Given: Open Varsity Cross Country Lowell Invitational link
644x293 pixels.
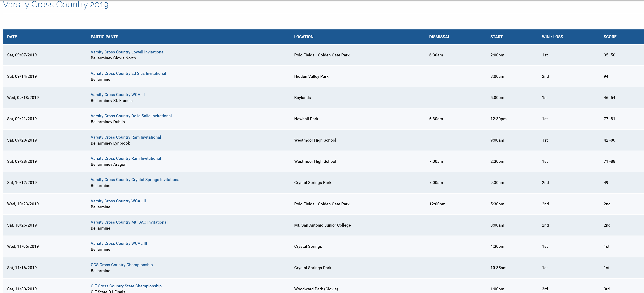Looking at the screenshot, I should 128,52.
